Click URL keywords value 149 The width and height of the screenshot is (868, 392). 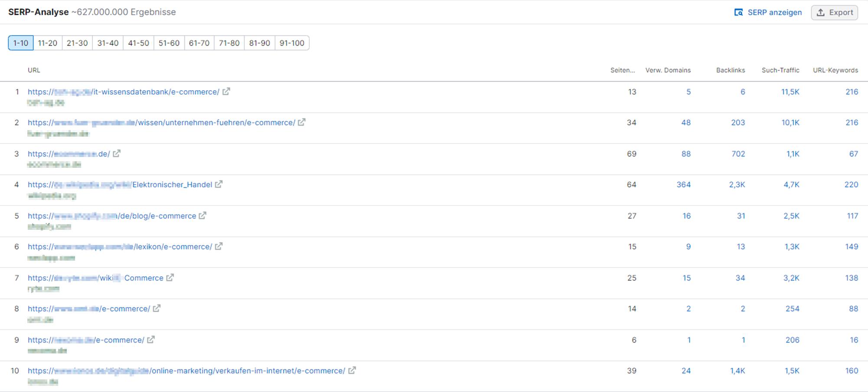click(x=852, y=246)
